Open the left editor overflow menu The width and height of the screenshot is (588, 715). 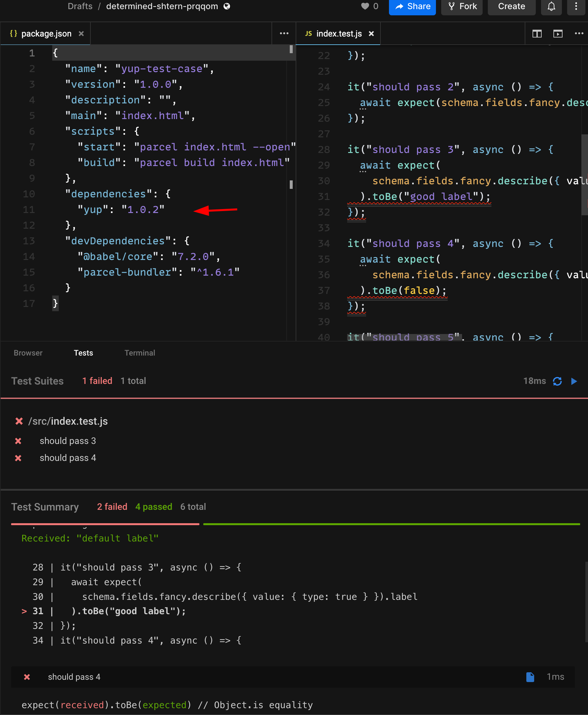coord(284,34)
